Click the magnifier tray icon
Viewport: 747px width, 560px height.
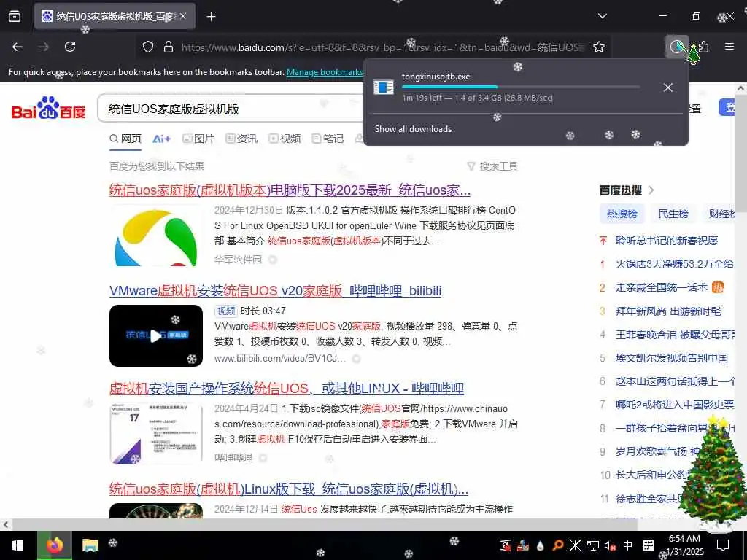pyautogui.click(x=557, y=545)
